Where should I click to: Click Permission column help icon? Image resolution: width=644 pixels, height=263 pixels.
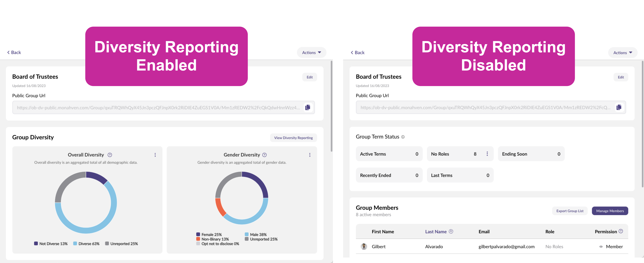621,231
